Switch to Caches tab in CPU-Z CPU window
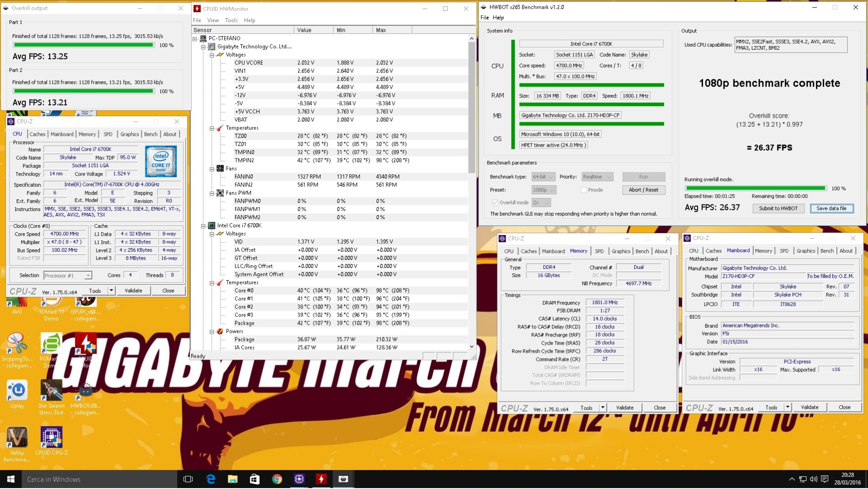 point(37,134)
